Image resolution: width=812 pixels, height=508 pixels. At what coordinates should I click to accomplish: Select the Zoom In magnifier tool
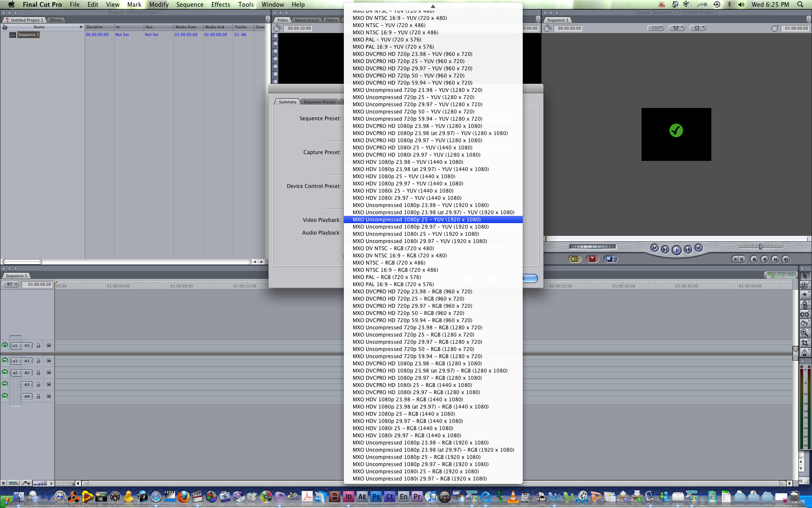(804, 333)
